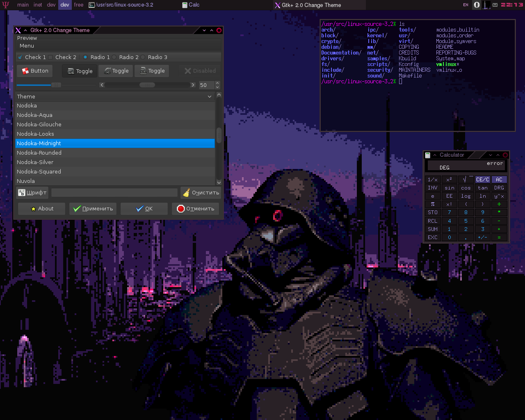Click the X icon in the Change Theme title bar

(x=18, y=30)
